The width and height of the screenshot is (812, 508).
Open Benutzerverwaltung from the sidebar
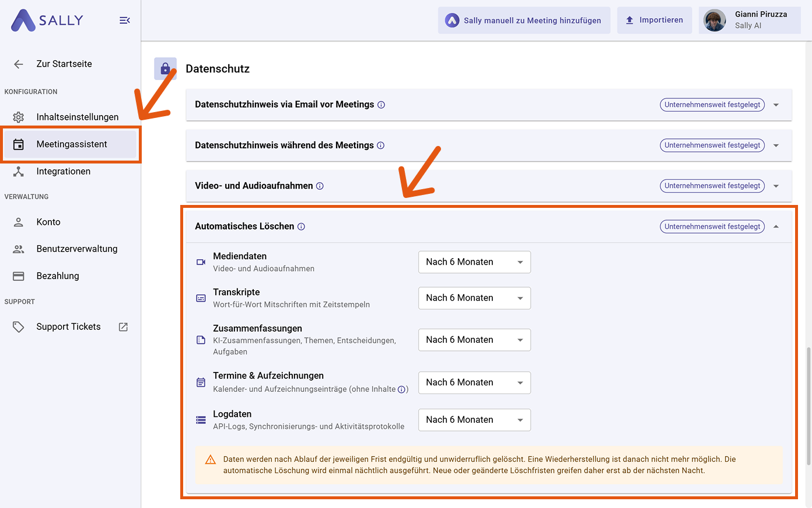coord(76,249)
